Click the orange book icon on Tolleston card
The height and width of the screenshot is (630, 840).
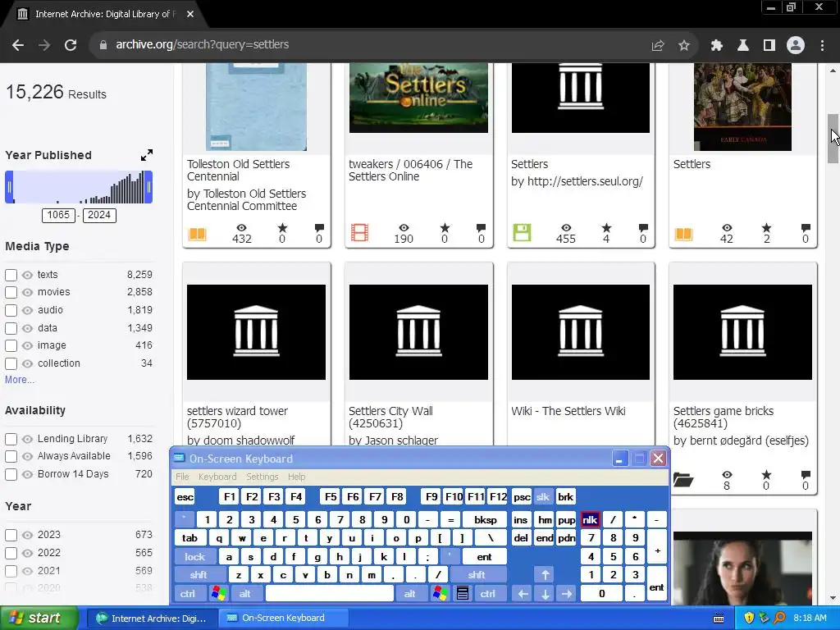pyautogui.click(x=197, y=234)
